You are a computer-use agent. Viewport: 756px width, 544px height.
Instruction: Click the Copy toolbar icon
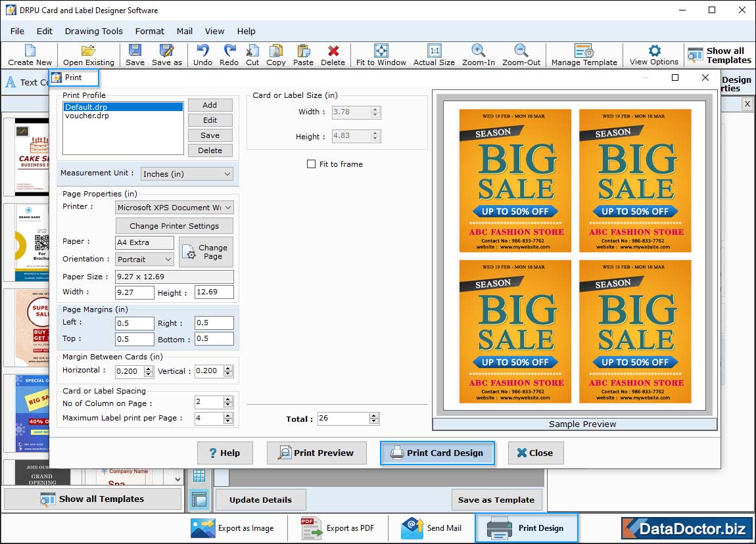(276, 55)
